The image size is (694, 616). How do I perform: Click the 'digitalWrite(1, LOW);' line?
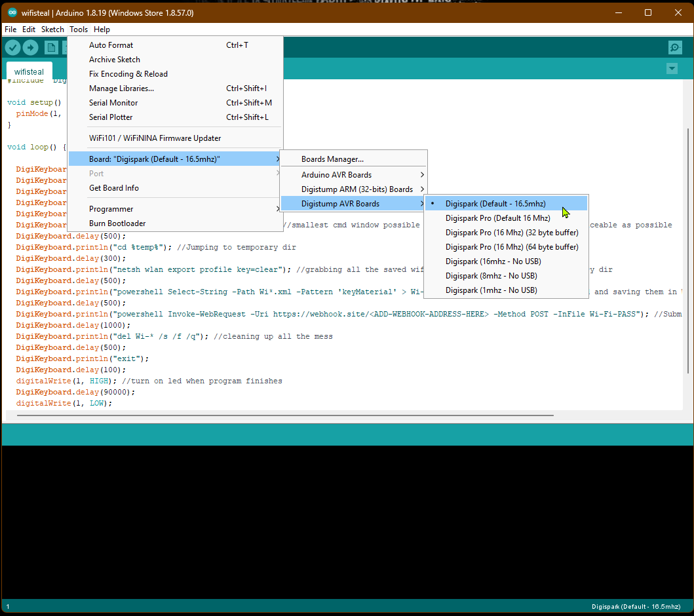point(64,403)
